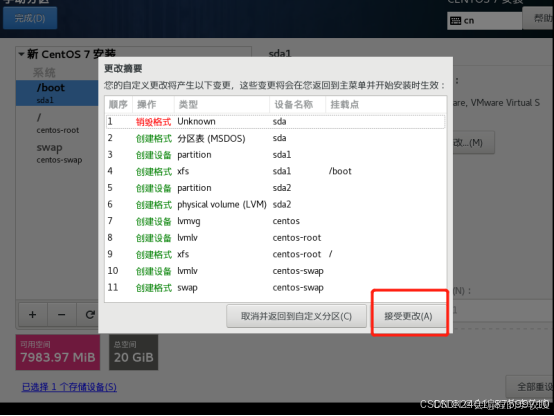Viewport: 554px width, 416px height.
Task: Click the total space 20 GiB box
Action: click(134, 352)
